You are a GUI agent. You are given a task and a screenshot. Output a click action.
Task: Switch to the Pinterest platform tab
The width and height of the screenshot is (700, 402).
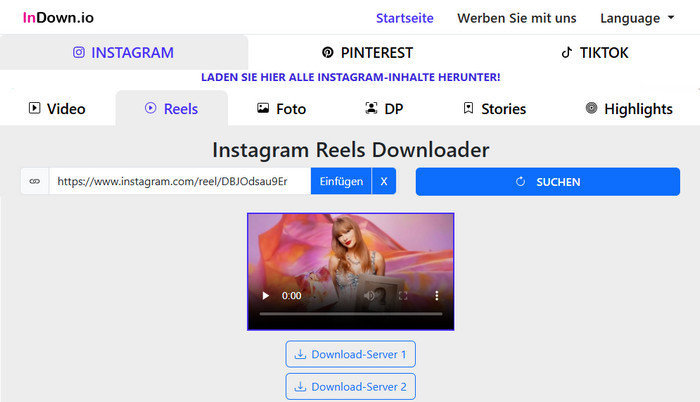(x=367, y=53)
